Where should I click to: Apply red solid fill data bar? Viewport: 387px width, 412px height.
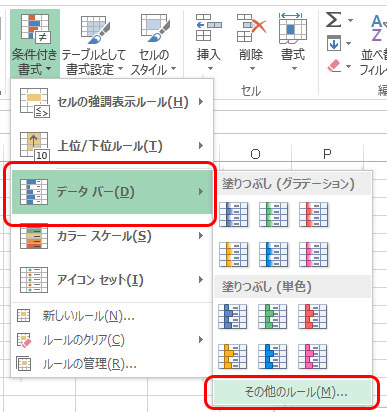tap(313, 316)
